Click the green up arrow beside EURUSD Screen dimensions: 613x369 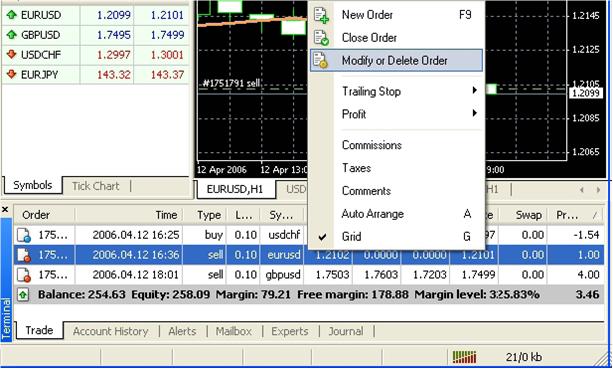click(12, 15)
